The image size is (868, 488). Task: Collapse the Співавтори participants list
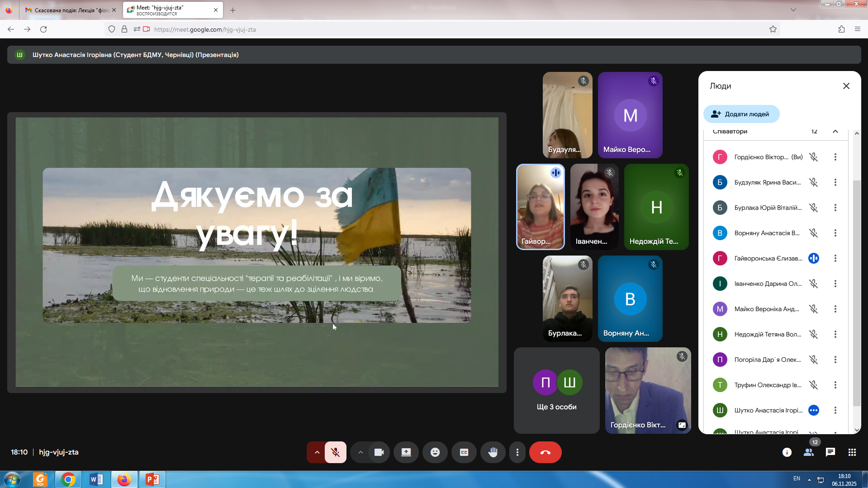(x=835, y=132)
